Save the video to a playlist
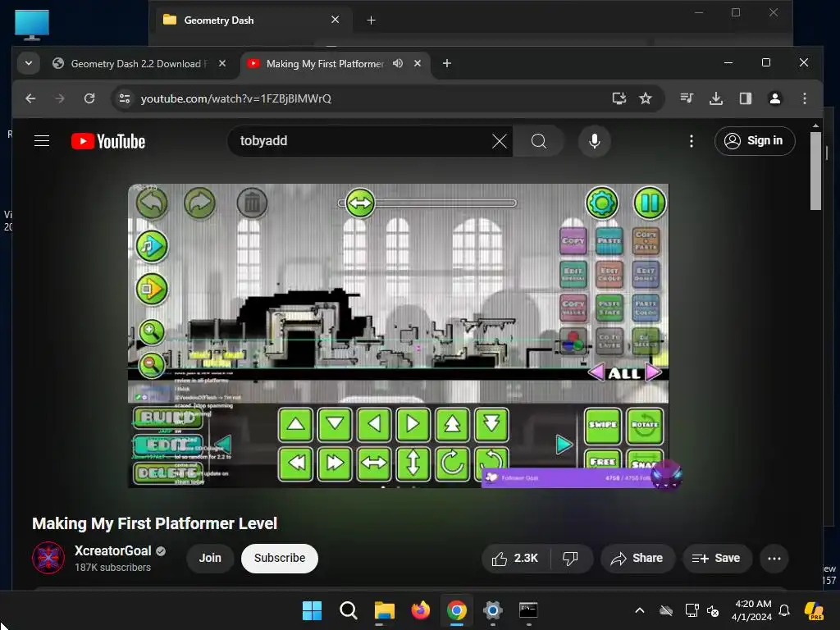Screen dimensions: 840x630 (716, 559)
